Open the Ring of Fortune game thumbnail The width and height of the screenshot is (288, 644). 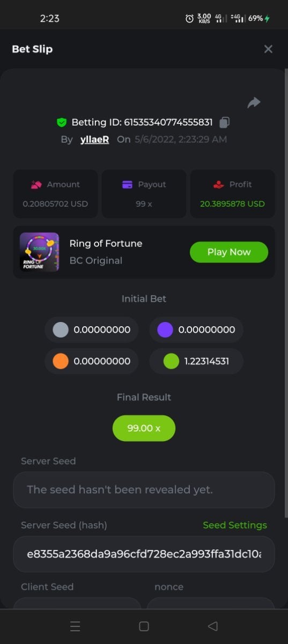[x=39, y=252]
